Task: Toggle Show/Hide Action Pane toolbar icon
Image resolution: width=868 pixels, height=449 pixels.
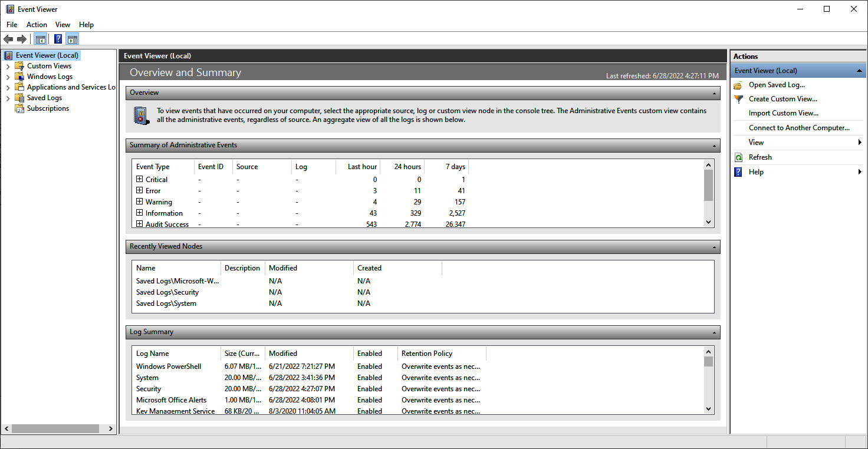Action: coord(72,39)
